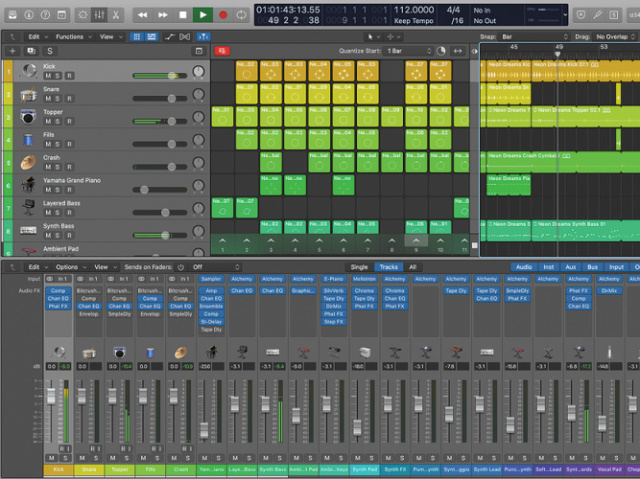Toggle the global Solo icon in control bar

pos(614,15)
